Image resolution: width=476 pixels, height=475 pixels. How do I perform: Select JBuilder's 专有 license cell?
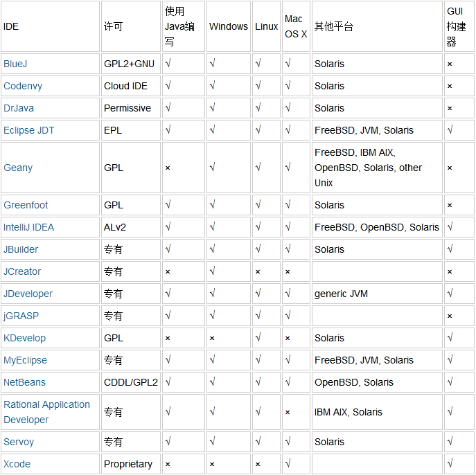point(131,249)
